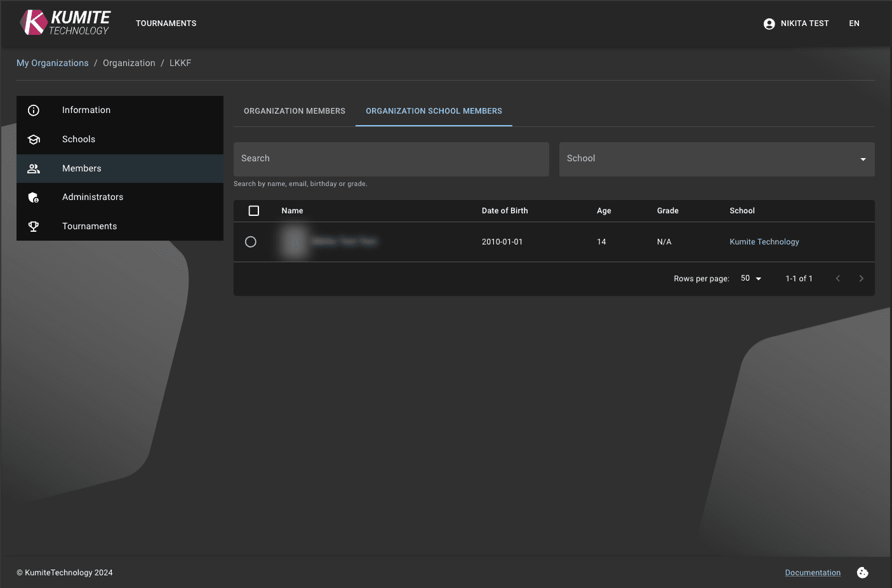Open the Documentation link
The width and height of the screenshot is (892, 588).
pos(812,573)
